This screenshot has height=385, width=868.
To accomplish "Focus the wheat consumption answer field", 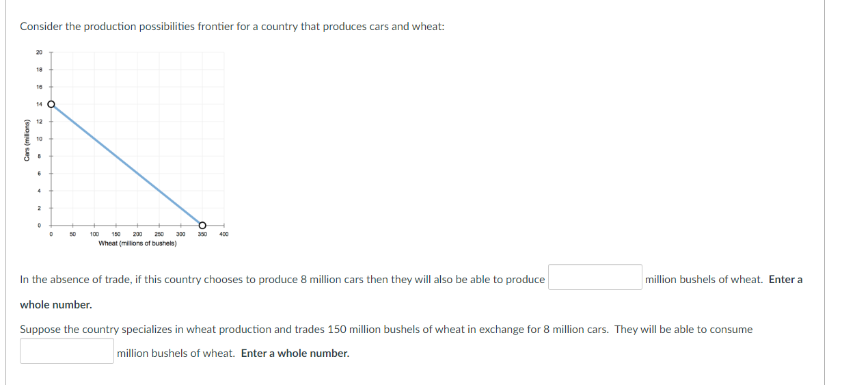I will point(67,351).
